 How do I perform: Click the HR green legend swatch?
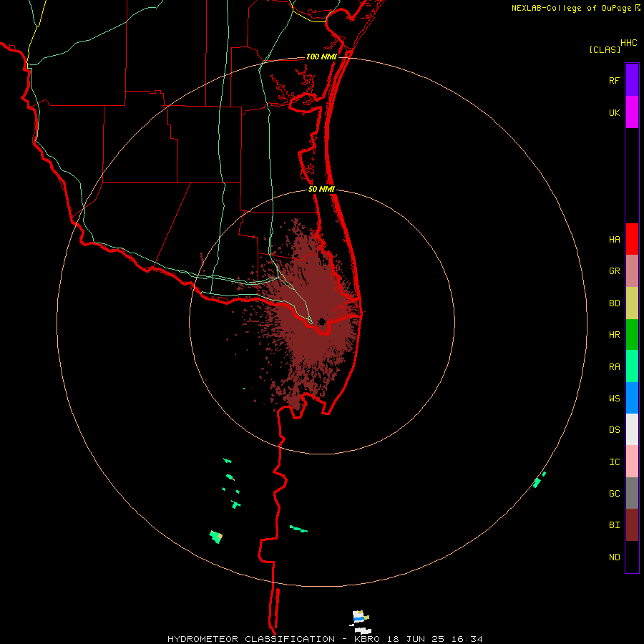point(632,335)
